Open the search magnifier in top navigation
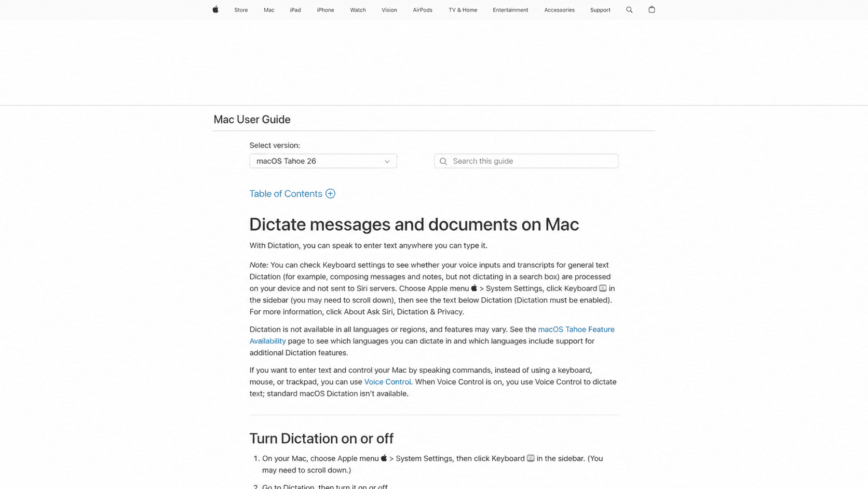Image resolution: width=868 pixels, height=489 pixels. [x=629, y=10]
